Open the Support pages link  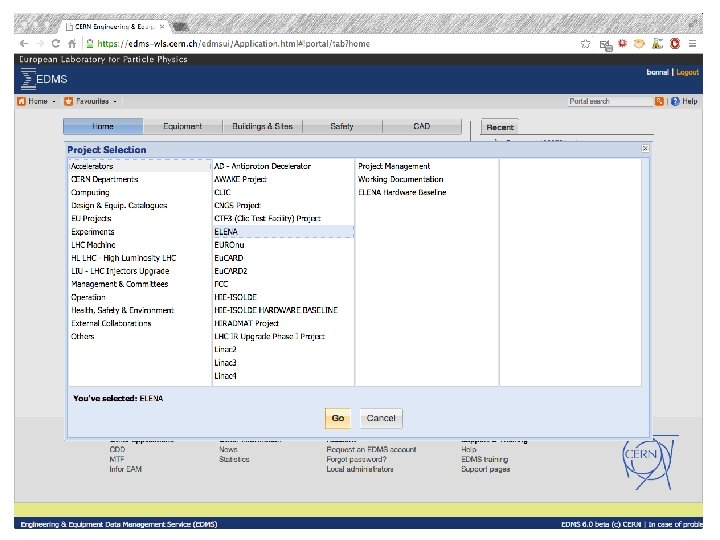(485, 469)
